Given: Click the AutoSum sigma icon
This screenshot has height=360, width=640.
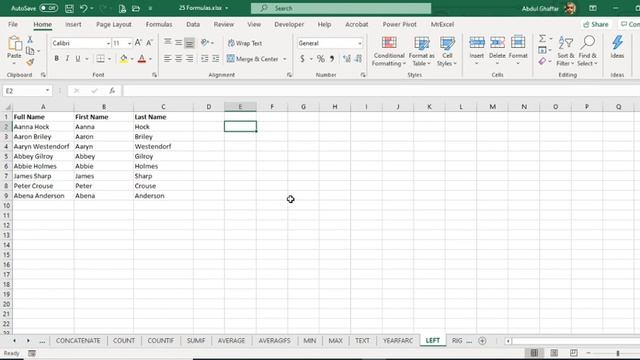Looking at the screenshot, I should coord(542,39).
